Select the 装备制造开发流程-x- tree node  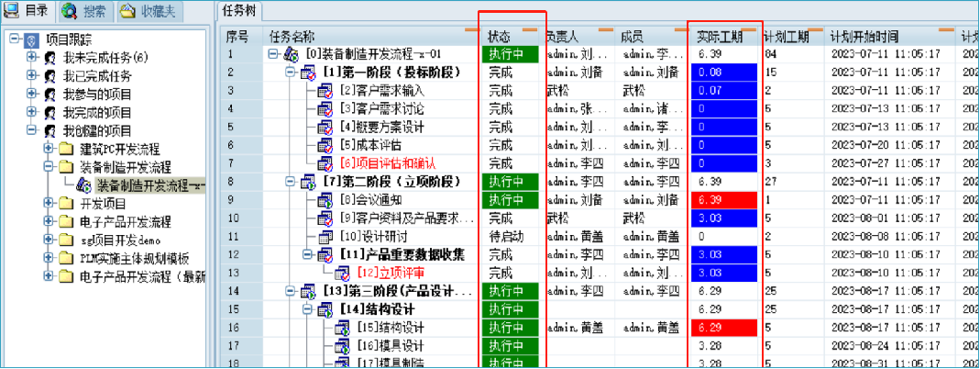(x=150, y=185)
